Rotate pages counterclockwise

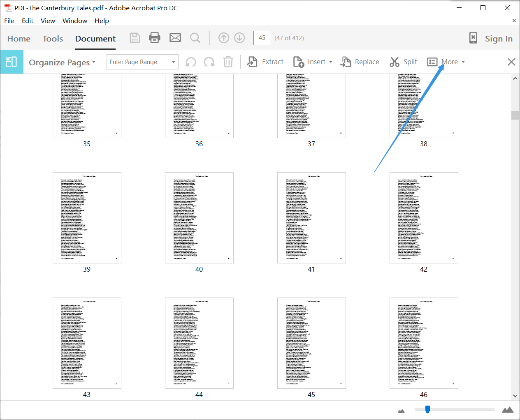191,62
